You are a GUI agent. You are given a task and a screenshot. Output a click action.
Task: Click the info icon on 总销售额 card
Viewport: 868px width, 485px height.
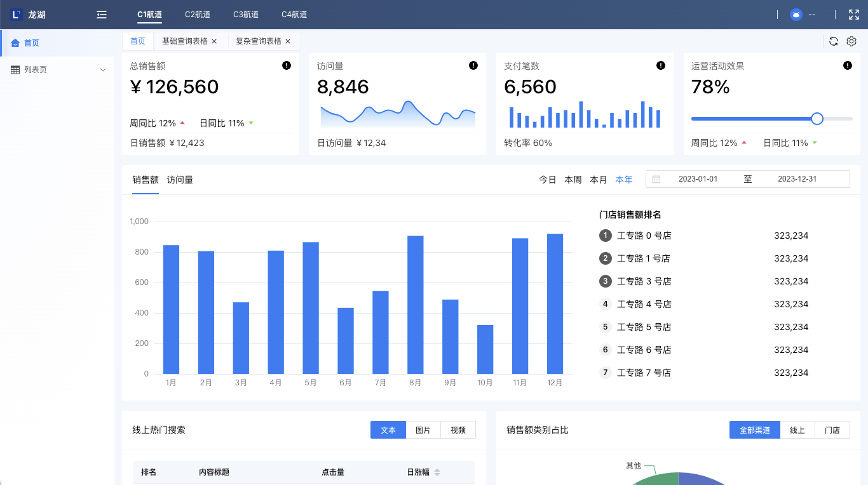click(x=287, y=65)
